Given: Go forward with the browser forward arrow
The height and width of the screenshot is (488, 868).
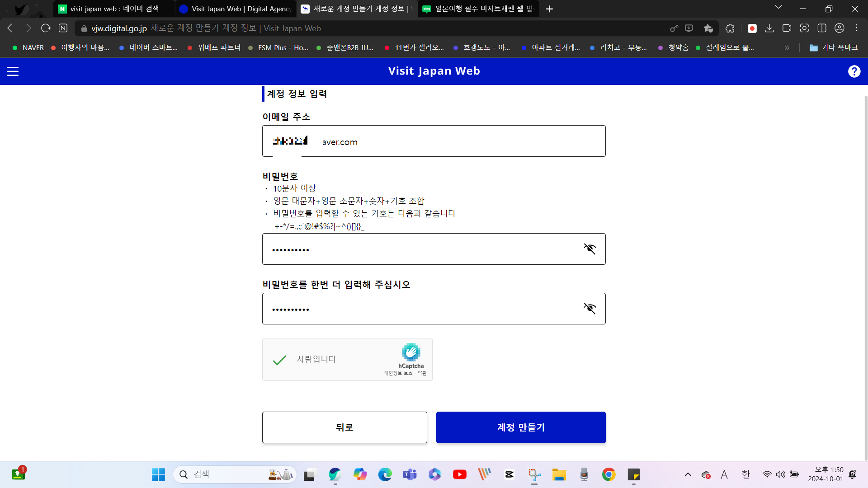Looking at the screenshot, I should coord(28,28).
